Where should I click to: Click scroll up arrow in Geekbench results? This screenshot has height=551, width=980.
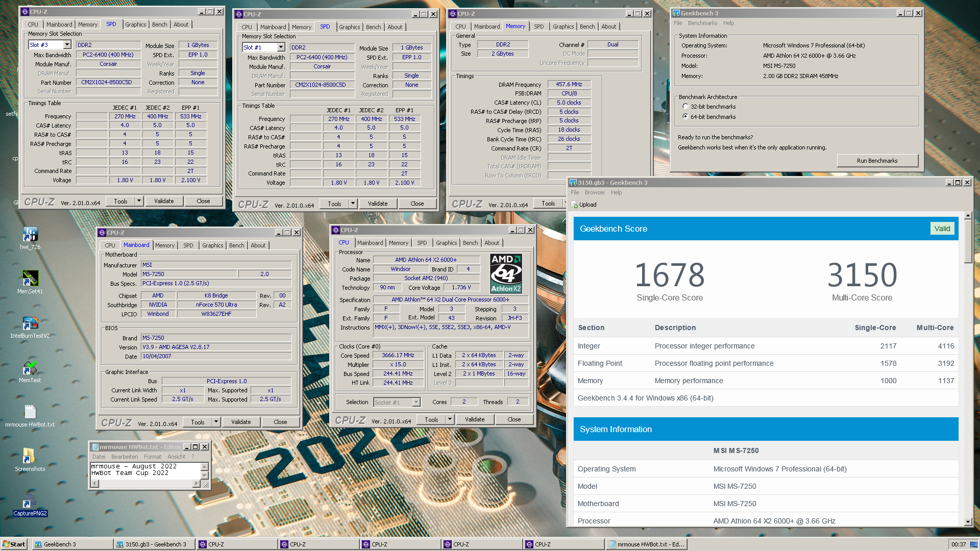click(x=968, y=215)
